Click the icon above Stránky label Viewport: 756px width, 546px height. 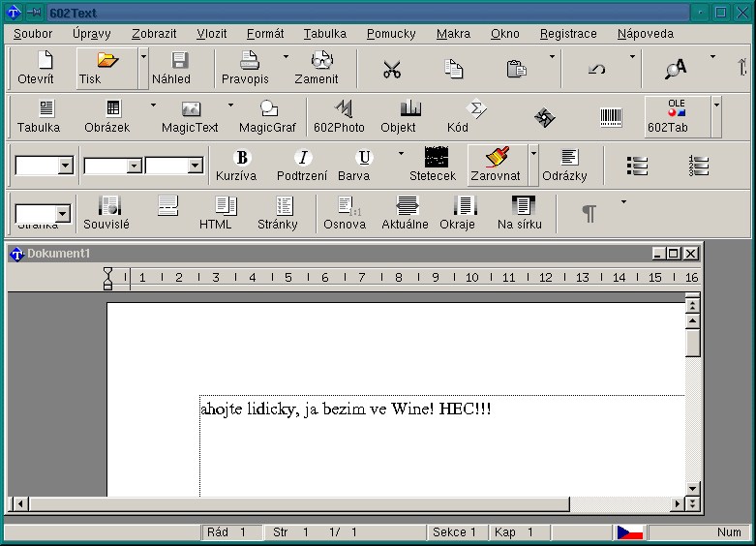285,205
